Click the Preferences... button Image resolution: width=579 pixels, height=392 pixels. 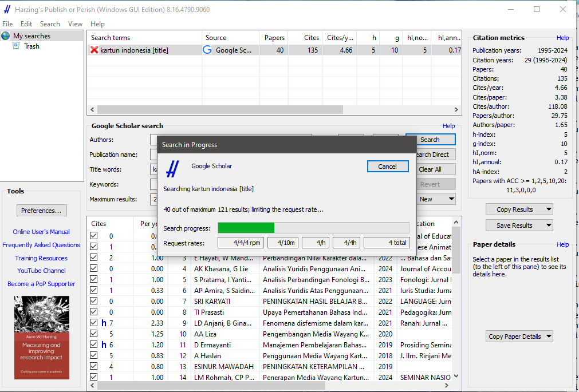tap(42, 211)
